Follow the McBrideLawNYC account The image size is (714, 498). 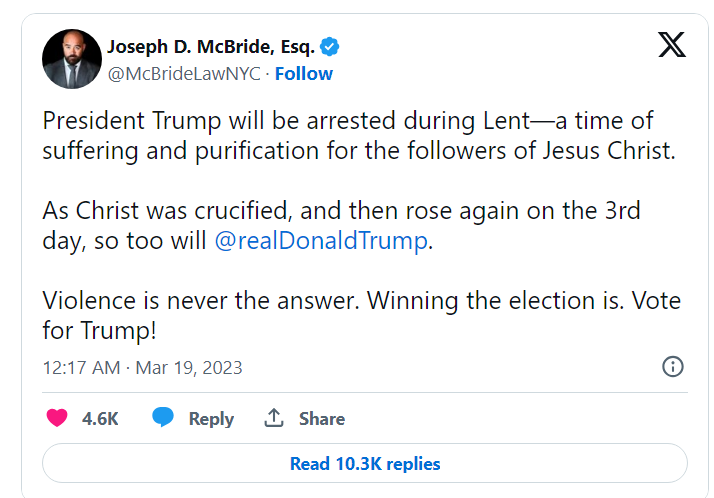pos(304,74)
